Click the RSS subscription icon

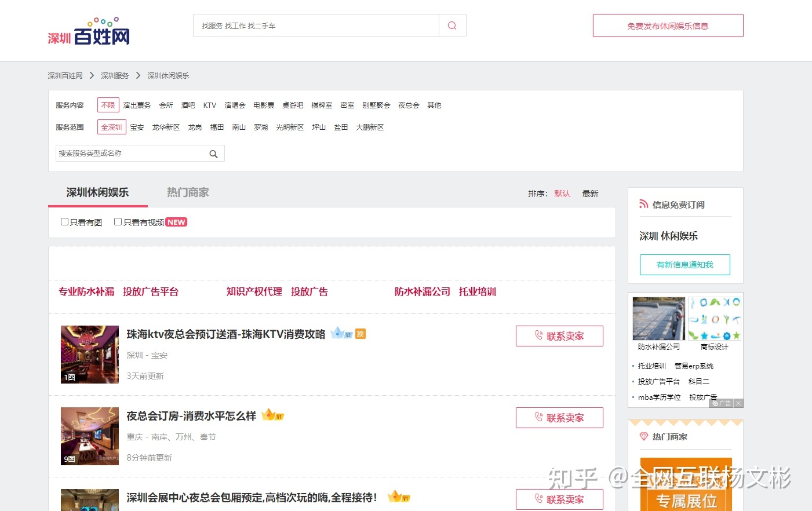pyautogui.click(x=643, y=204)
